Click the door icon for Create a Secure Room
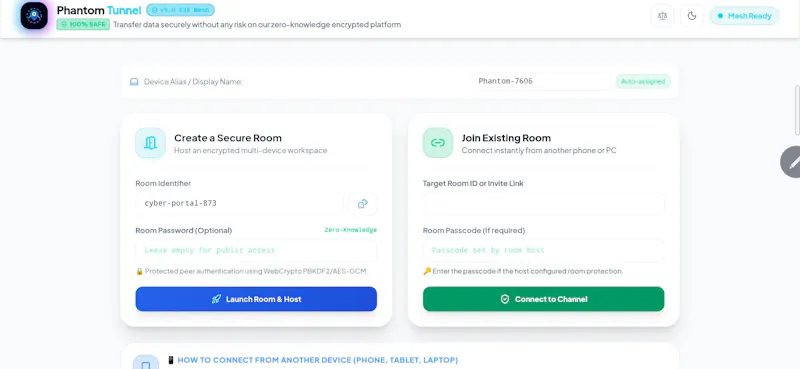The height and width of the screenshot is (369, 800). coord(151,143)
